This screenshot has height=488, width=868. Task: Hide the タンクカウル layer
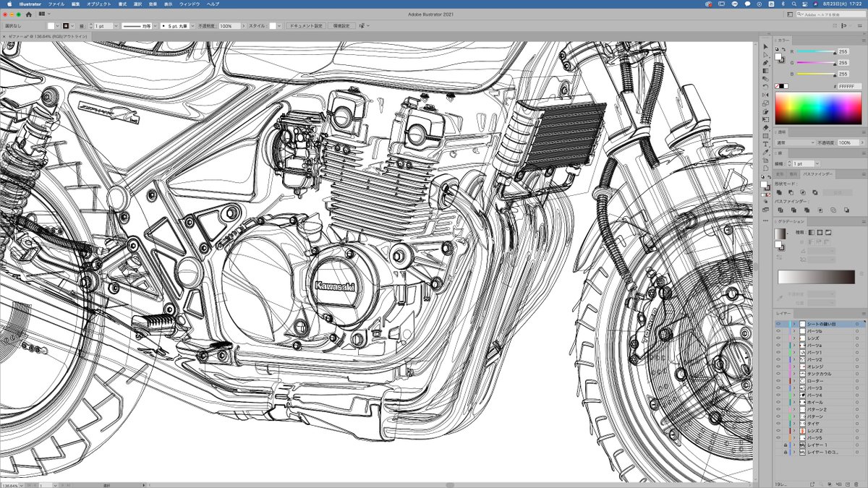click(778, 374)
